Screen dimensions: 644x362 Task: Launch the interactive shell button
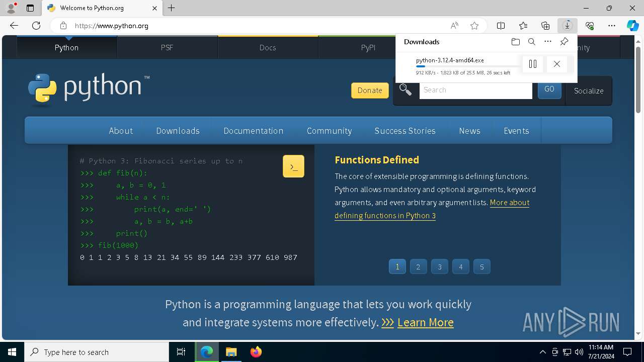[x=293, y=166]
